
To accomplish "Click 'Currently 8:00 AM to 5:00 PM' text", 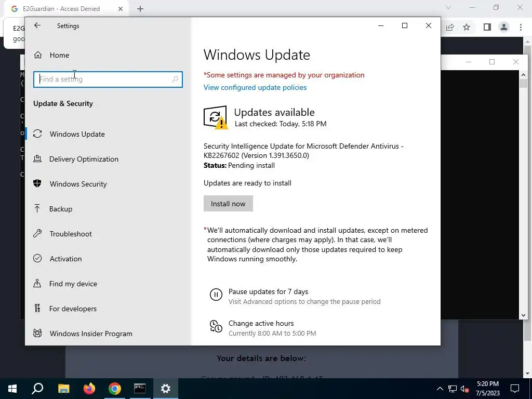I will (272, 333).
